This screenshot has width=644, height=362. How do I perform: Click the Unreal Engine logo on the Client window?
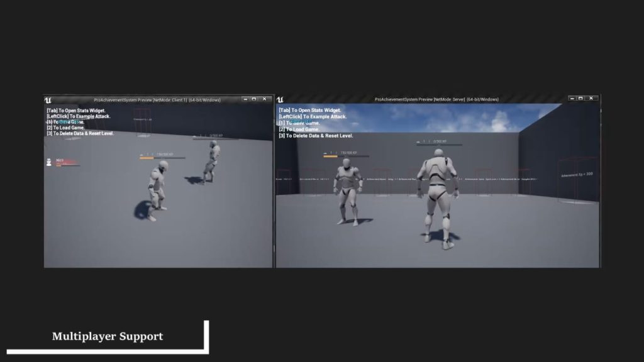tap(48, 99)
